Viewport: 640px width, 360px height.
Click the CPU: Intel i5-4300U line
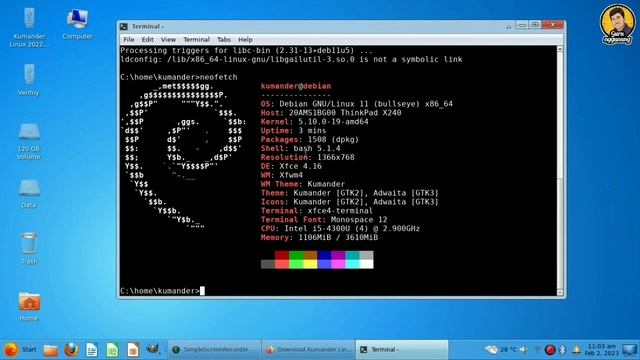(x=340, y=229)
